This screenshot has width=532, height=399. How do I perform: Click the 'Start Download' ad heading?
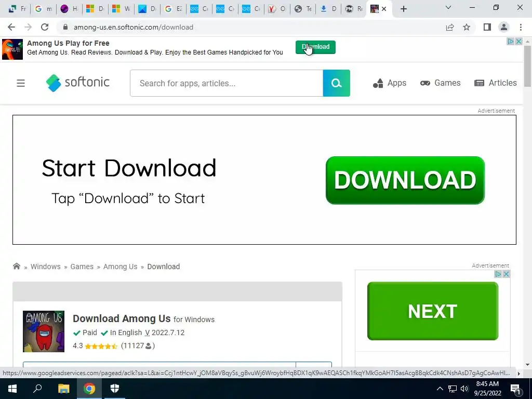pos(129,168)
